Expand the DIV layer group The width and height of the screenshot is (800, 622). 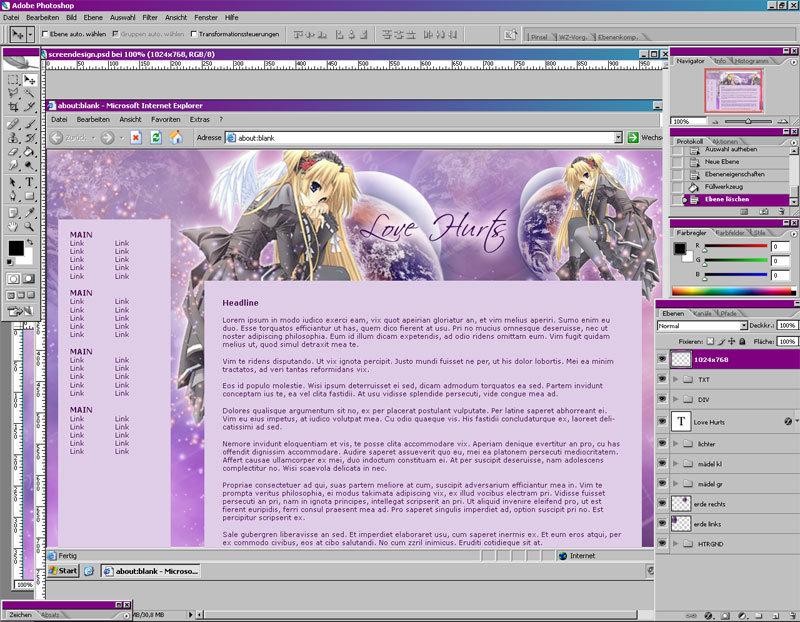[676, 399]
